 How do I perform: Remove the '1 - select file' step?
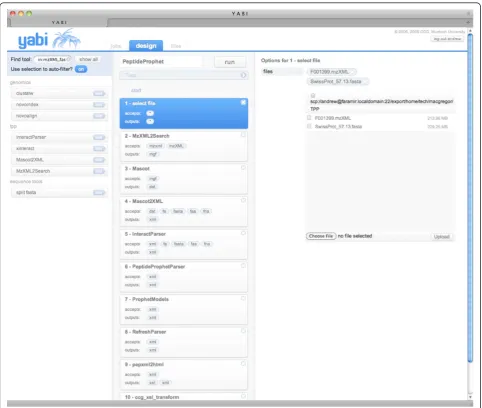pos(243,102)
